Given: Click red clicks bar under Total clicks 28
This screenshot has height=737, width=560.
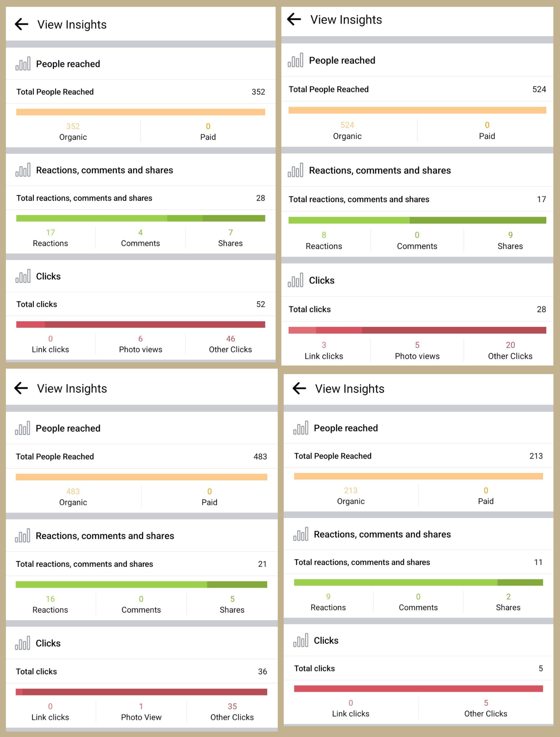Looking at the screenshot, I should click(417, 330).
